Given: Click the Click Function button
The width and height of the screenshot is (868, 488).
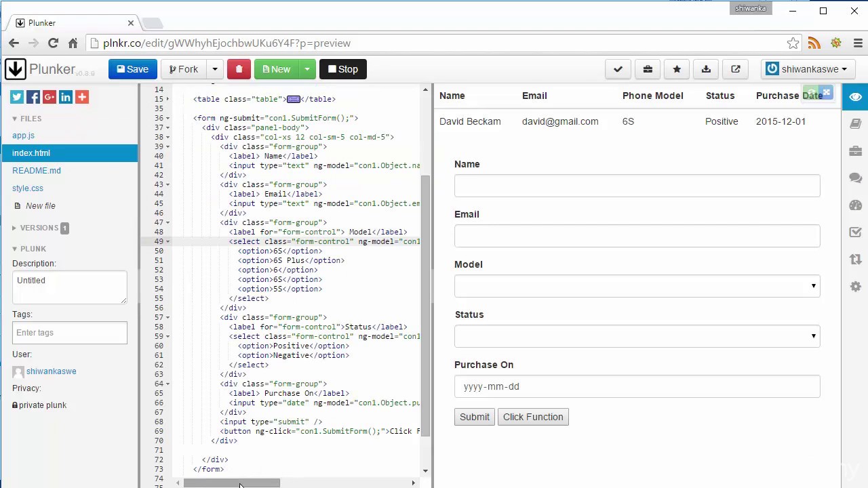Looking at the screenshot, I should coord(533,417).
